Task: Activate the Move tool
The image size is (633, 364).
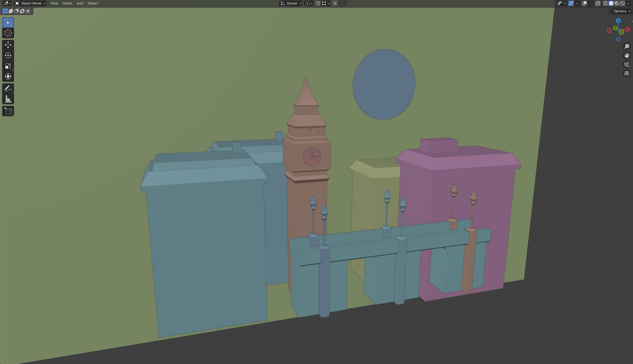Action: (8, 45)
